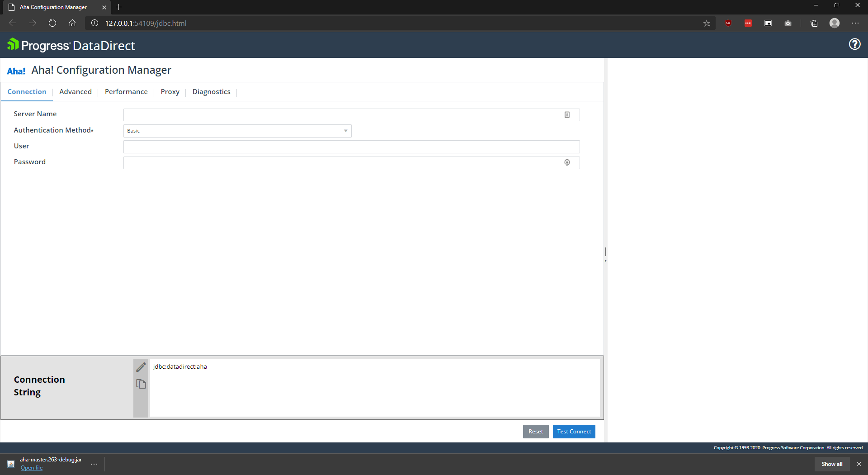Focus the User input field

pyautogui.click(x=352, y=147)
